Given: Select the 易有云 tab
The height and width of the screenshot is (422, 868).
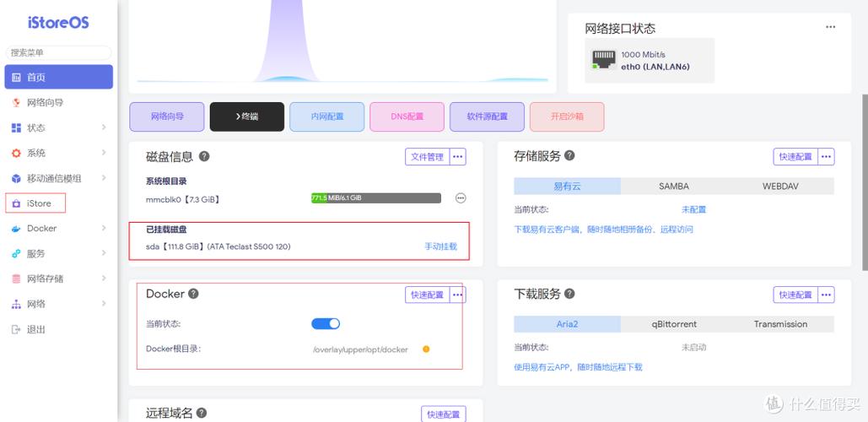Looking at the screenshot, I should click(x=568, y=186).
